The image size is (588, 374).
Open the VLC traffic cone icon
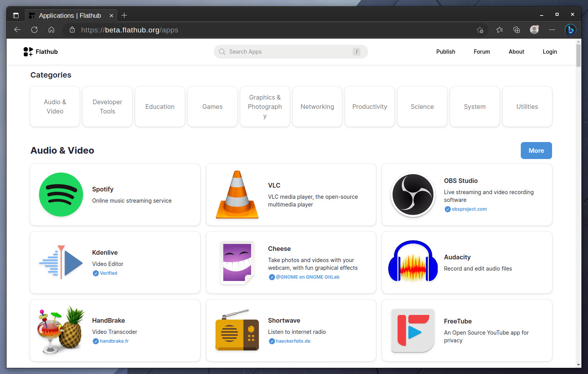pyautogui.click(x=237, y=195)
